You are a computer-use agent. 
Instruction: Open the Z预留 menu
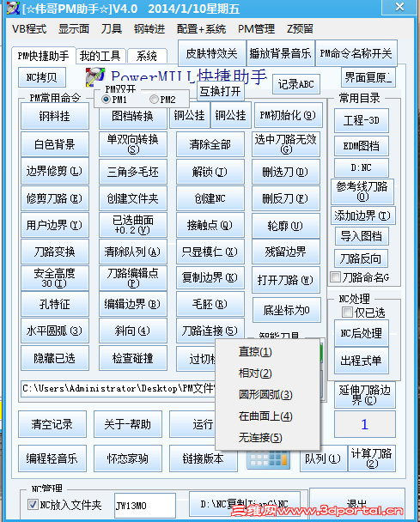[x=300, y=29]
